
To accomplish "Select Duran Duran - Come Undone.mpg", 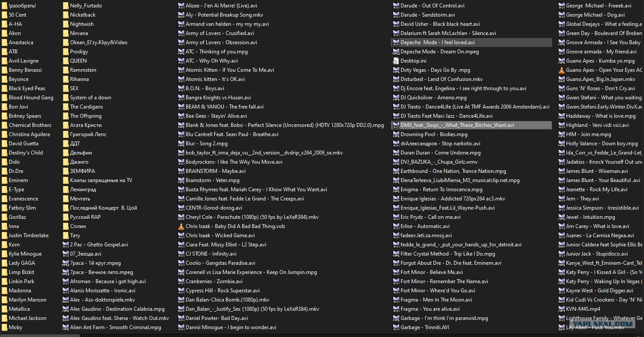I will pyautogui.click(x=440, y=153).
